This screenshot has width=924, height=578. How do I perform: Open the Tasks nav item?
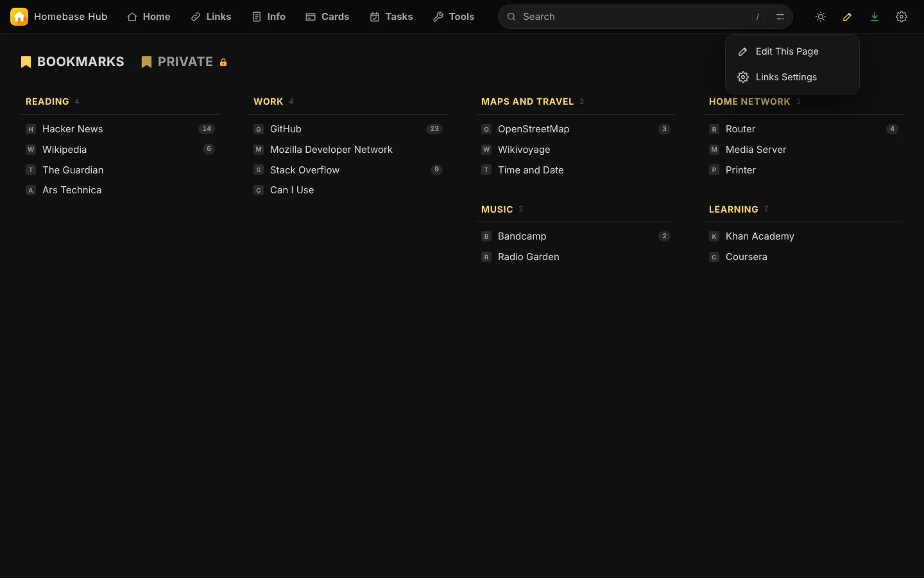[391, 17]
